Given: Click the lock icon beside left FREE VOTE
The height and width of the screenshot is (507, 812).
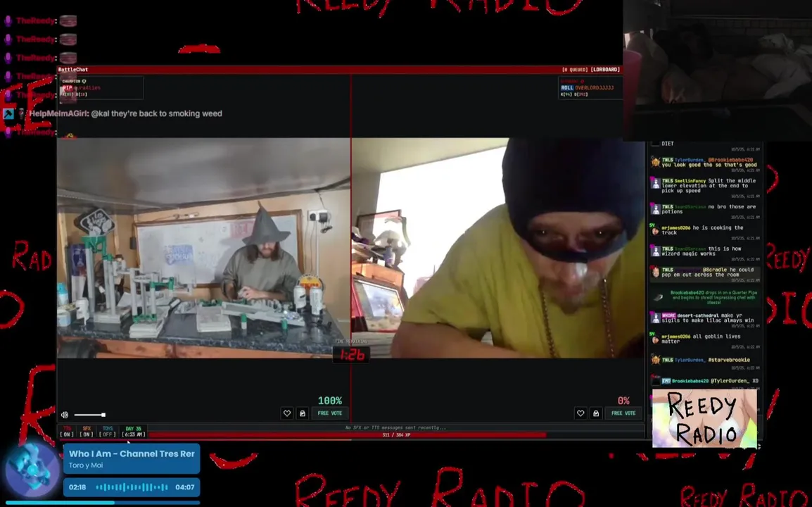Looking at the screenshot, I should tap(303, 413).
